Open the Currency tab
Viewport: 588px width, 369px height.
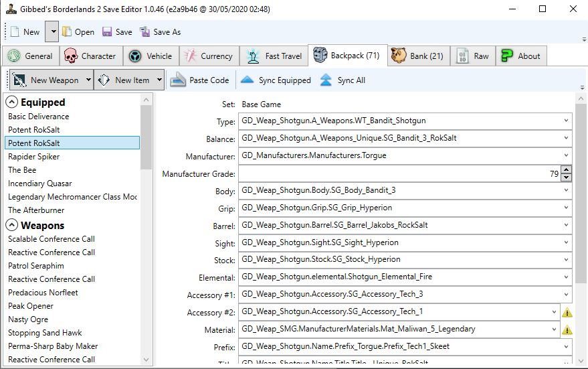(x=209, y=56)
